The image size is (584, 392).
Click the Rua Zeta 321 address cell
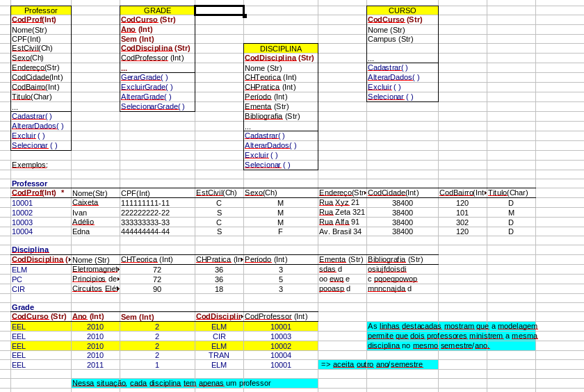point(341,212)
